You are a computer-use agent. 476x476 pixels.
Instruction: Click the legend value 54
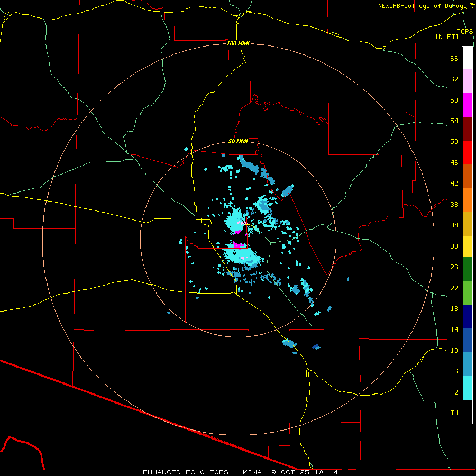[454, 121]
